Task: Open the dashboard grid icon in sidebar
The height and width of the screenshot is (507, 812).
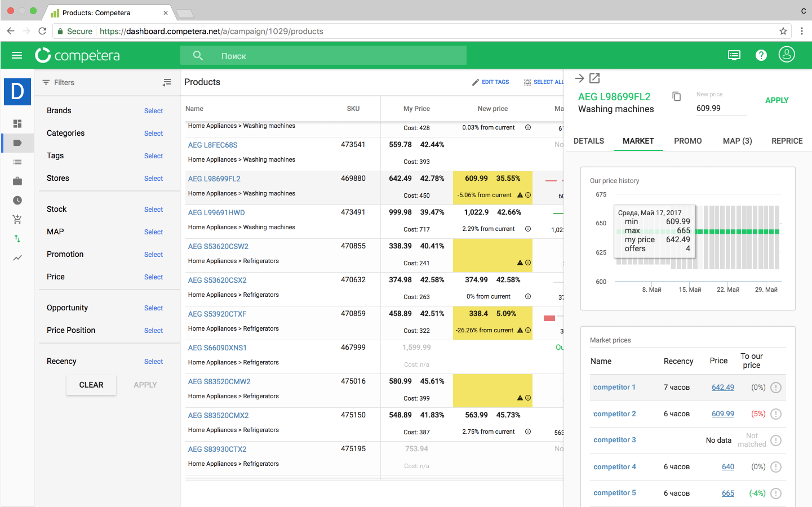Action: 17,123
